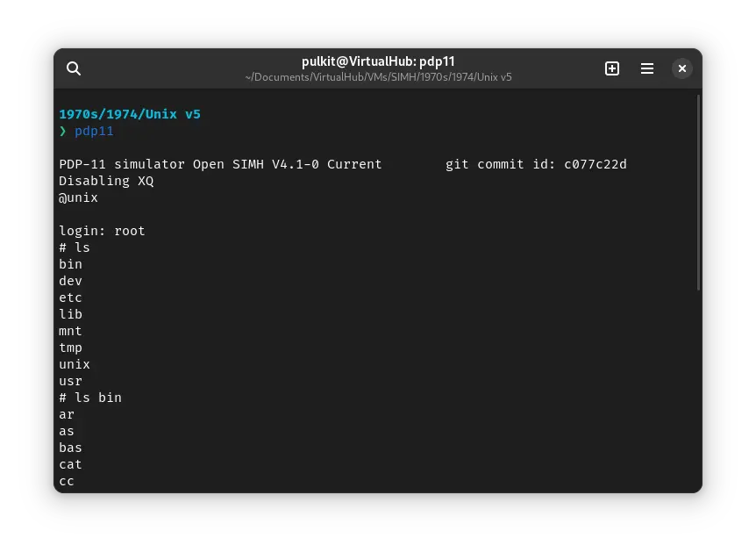Select the login: root line
The image size is (756, 552).
(102, 231)
